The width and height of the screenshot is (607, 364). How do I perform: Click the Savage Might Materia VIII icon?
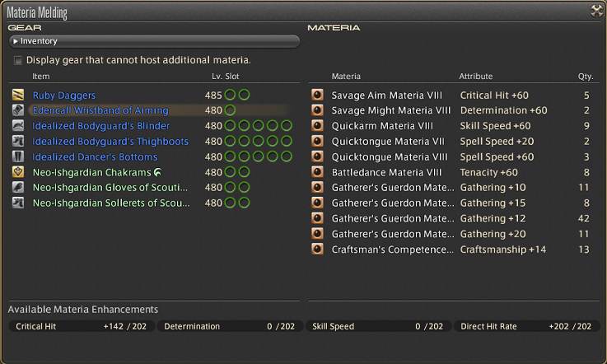(x=317, y=110)
